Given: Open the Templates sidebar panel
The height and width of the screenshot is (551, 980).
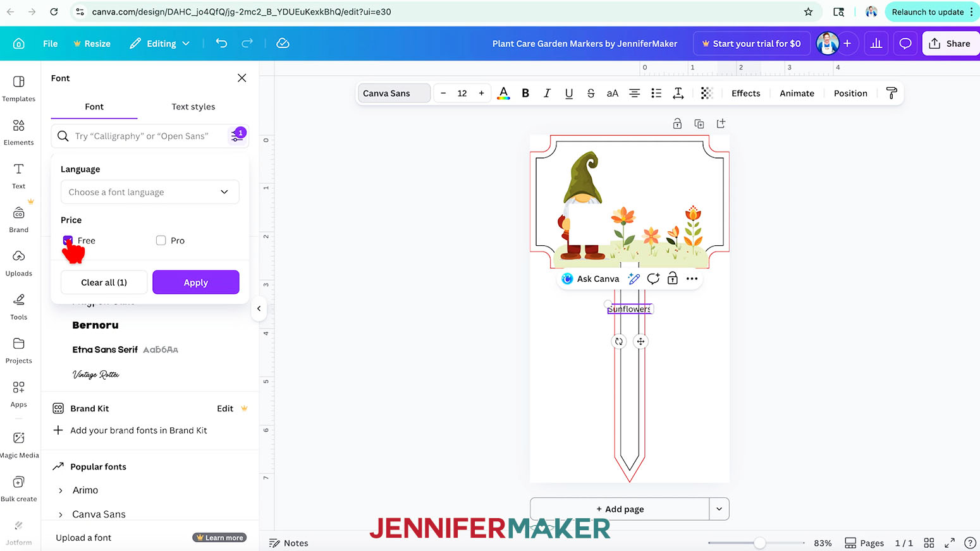Looking at the screenshot, I should 19,88.
